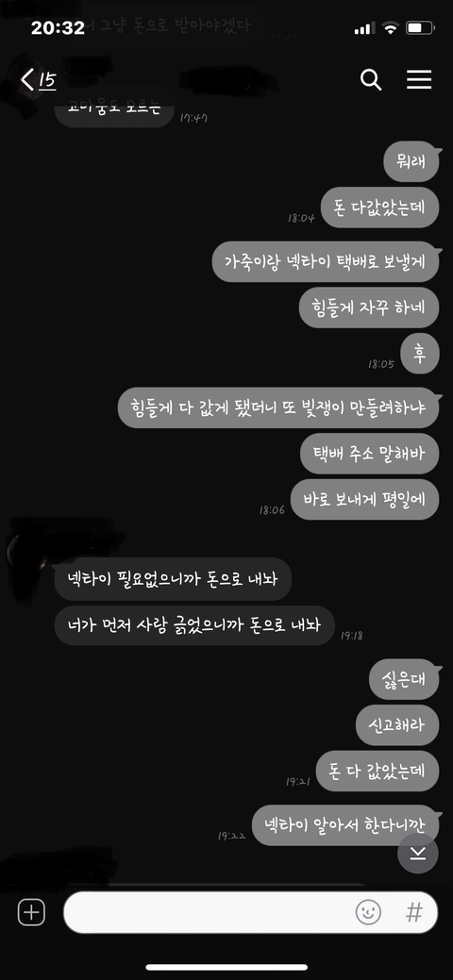Screen dimensions: 453x980
Task: Tap the plus attachment icon
Action: pyautogui.click(x=31, y=912)
